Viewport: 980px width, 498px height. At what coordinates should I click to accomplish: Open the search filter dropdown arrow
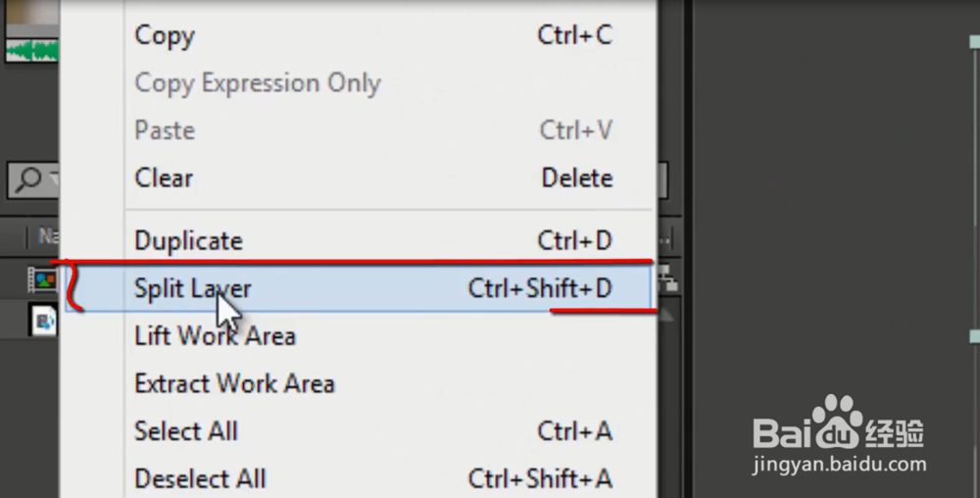[x=54, y=179]
